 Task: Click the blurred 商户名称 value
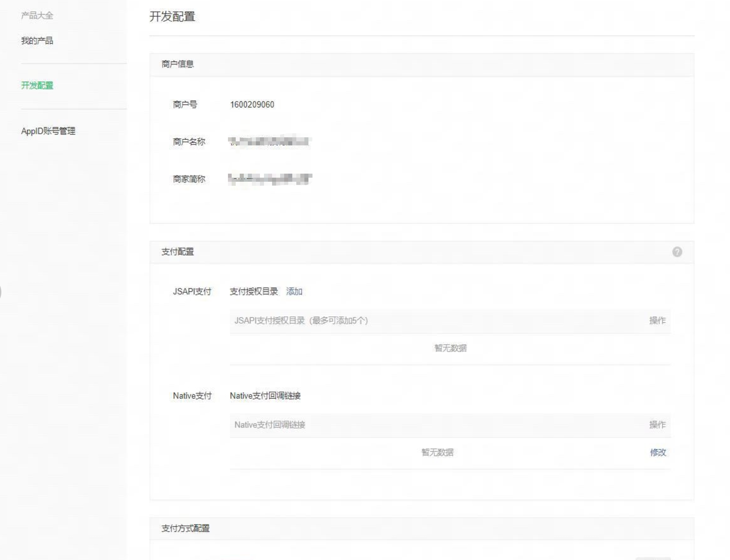[x=269, y=141]
